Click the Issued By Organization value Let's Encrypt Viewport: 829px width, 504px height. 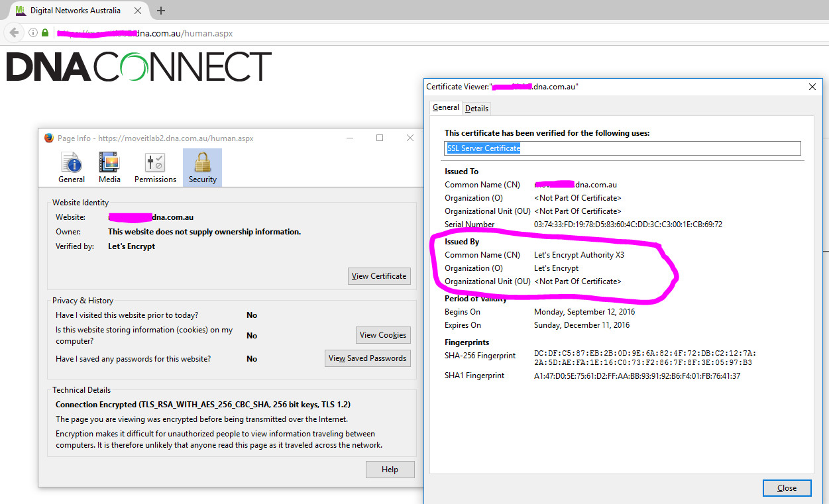[556, 268]
